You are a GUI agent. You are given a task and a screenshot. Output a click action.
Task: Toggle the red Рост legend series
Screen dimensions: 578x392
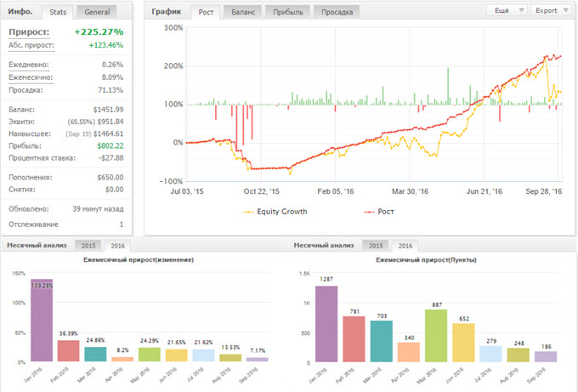pos(379,212)
